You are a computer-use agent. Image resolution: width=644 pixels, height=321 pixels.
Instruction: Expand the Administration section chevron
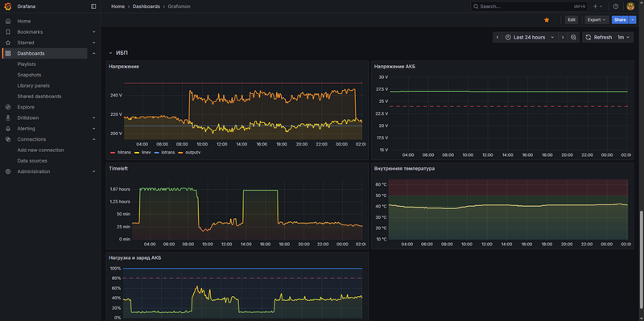pyautogui.click(x=93, y=171)
